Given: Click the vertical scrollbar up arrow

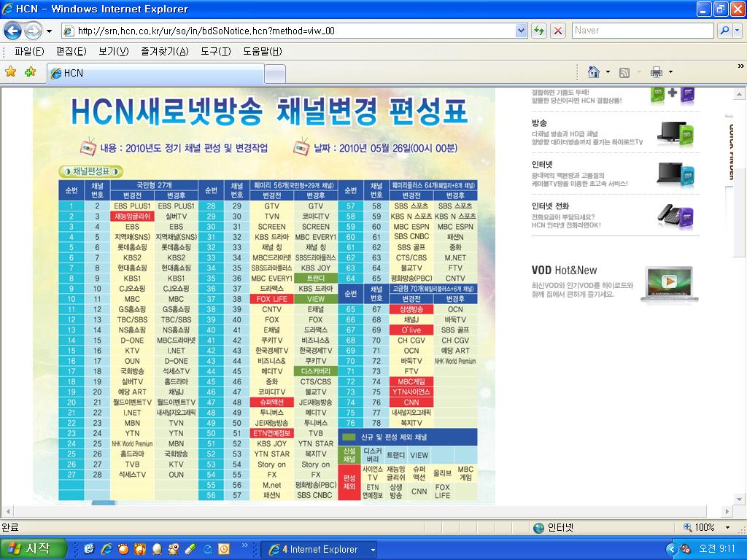Looking at the screenshot, I should click(739, 94).
